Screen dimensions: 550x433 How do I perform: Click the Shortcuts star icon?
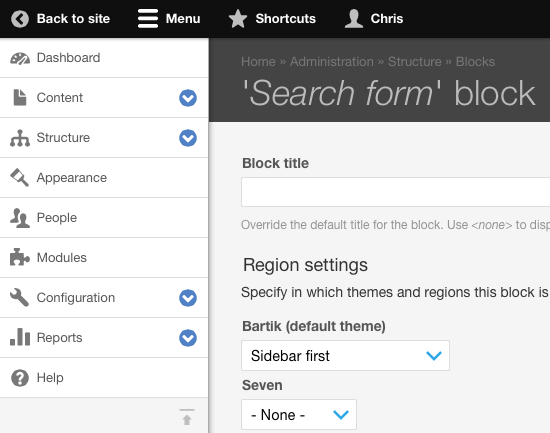click(x=238, y=19)
